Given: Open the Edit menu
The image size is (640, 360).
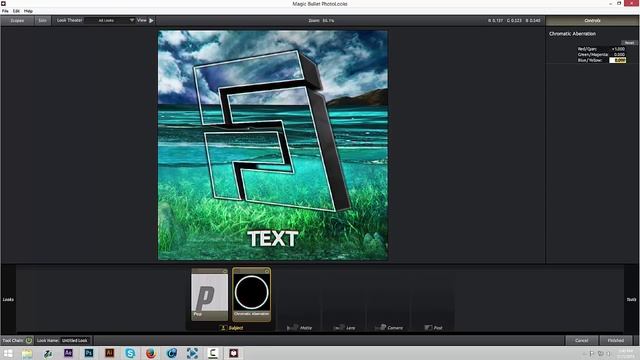Looking at the screenshot, I should point(16,11).
